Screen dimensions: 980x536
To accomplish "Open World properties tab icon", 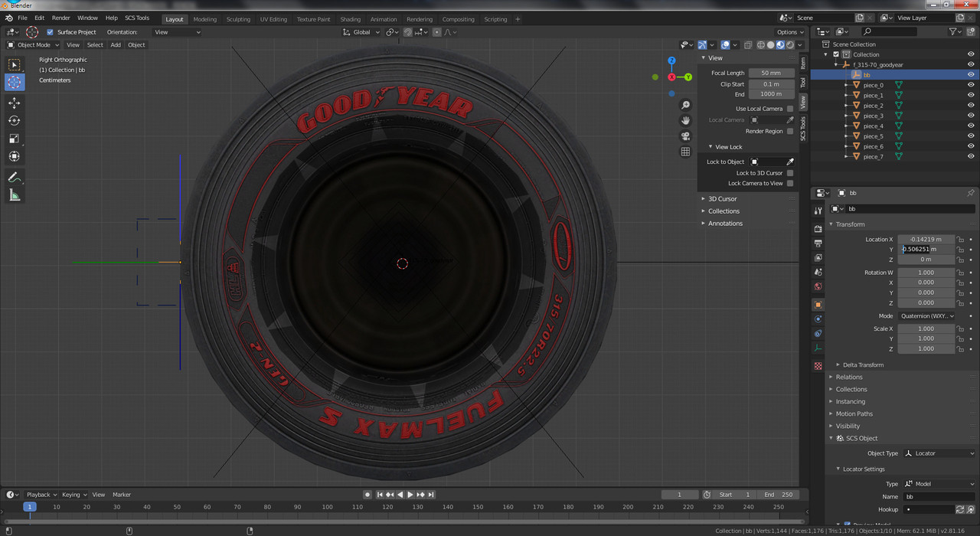I will (x=818, y=287).
